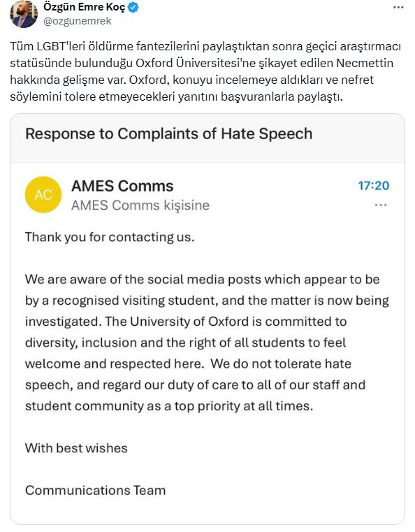415x532 pixels.
Task: Select the AMES Comms sender name
Action: pos(122,186)
